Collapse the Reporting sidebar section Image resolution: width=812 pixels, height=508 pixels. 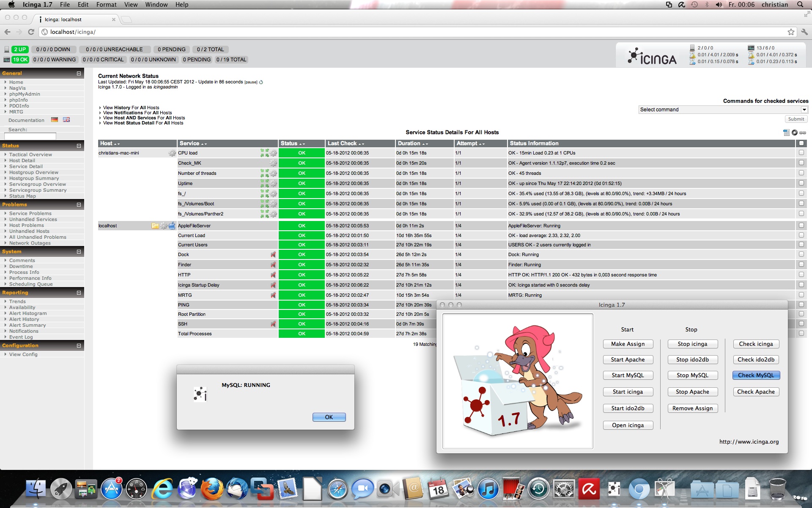[79, 293]
